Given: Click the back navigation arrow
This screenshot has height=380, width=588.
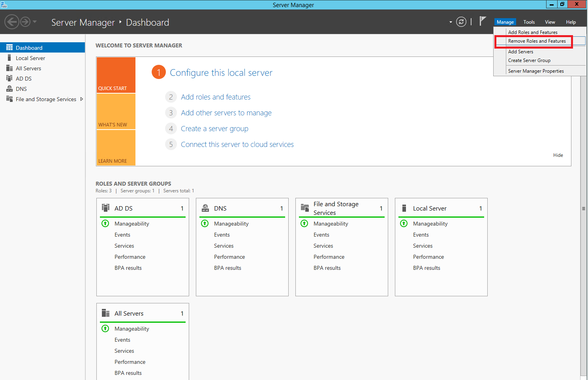Looking at the screenshot, I should tap(12, 22).
